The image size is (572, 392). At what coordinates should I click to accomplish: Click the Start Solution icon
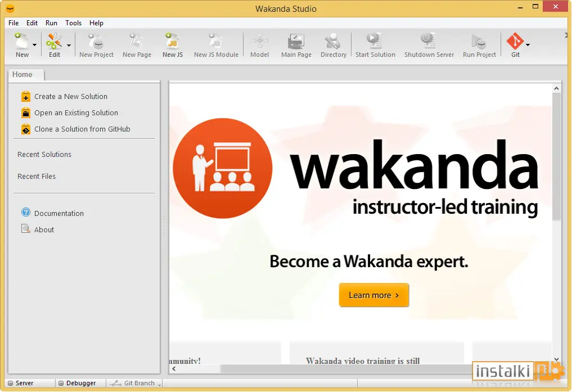(375, 41)
